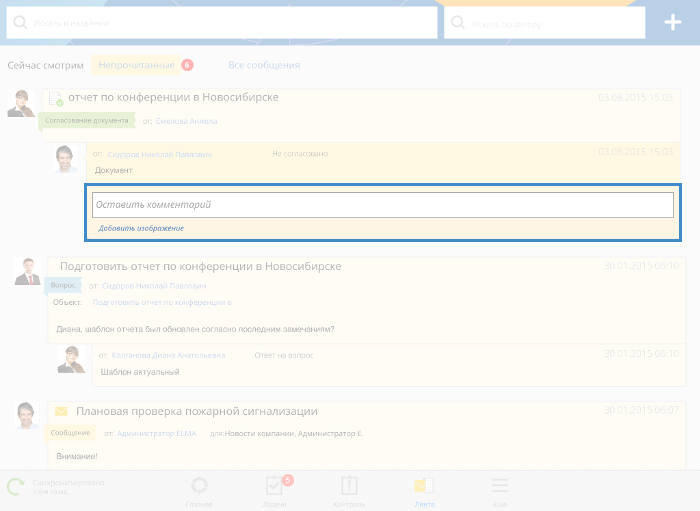Open Лента in bottom navigation

[x=424, y=491]
